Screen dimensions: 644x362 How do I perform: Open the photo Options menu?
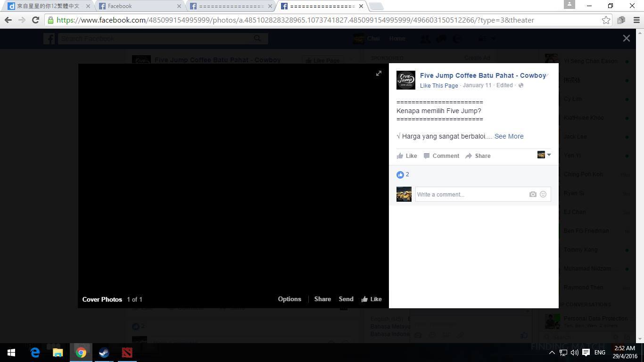(x=289, y=299)
